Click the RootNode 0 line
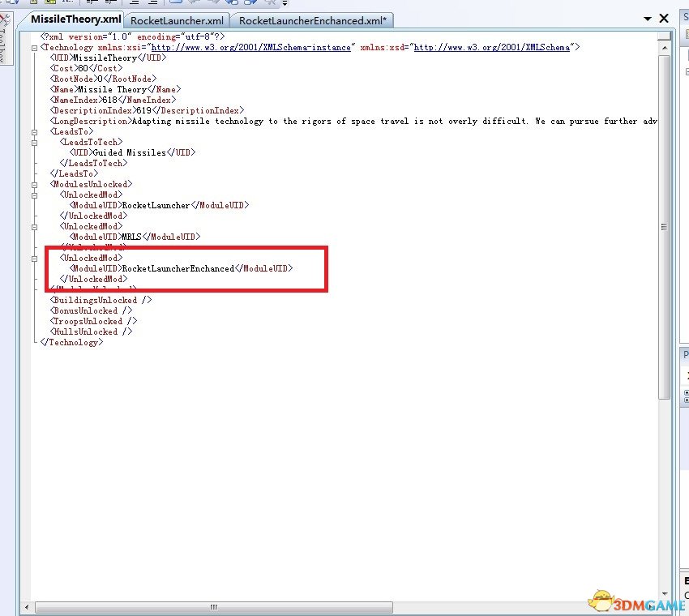The width and height of the screenshot is (689, 616). [x=103, y=79]
